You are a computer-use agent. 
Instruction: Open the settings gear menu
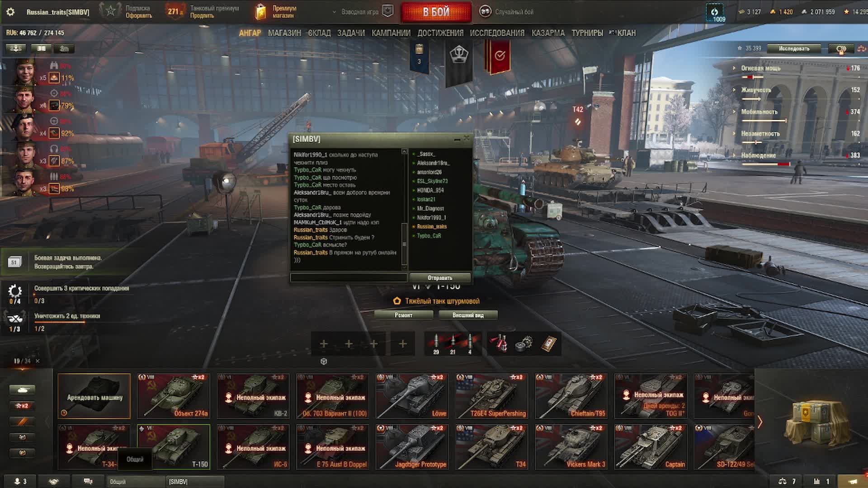coord(10,12)
